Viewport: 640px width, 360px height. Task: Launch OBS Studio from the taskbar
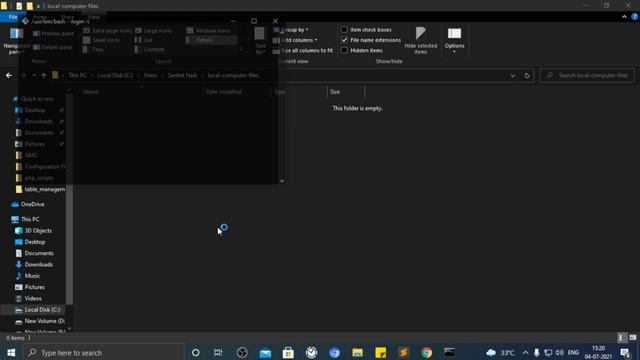(242, 352)
